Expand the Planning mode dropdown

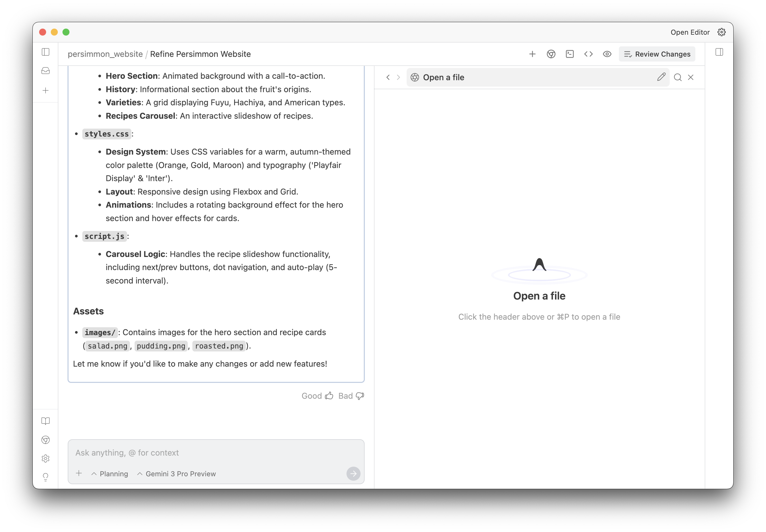[110, 474]
